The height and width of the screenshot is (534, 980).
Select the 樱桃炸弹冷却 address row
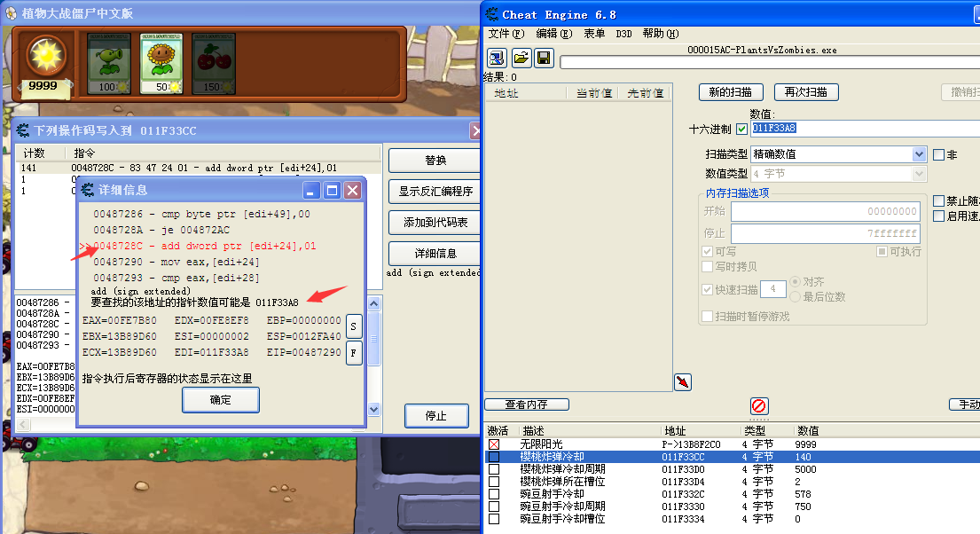733,457
